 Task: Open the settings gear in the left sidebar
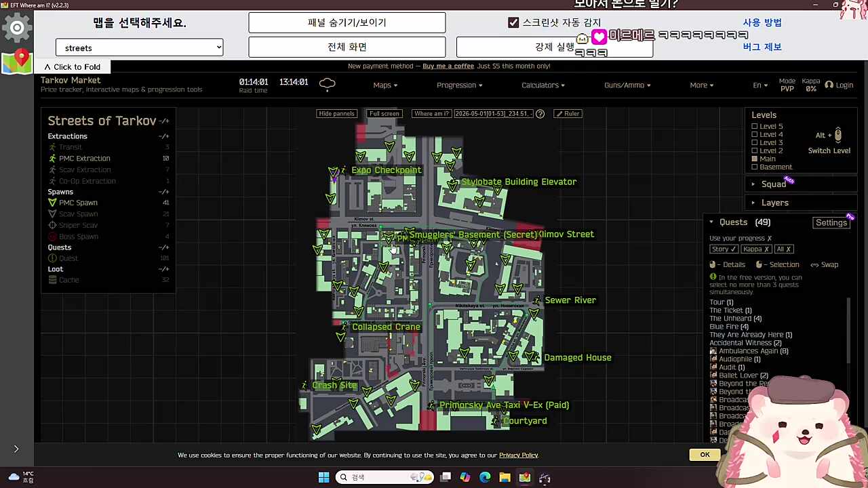[17, 28]
